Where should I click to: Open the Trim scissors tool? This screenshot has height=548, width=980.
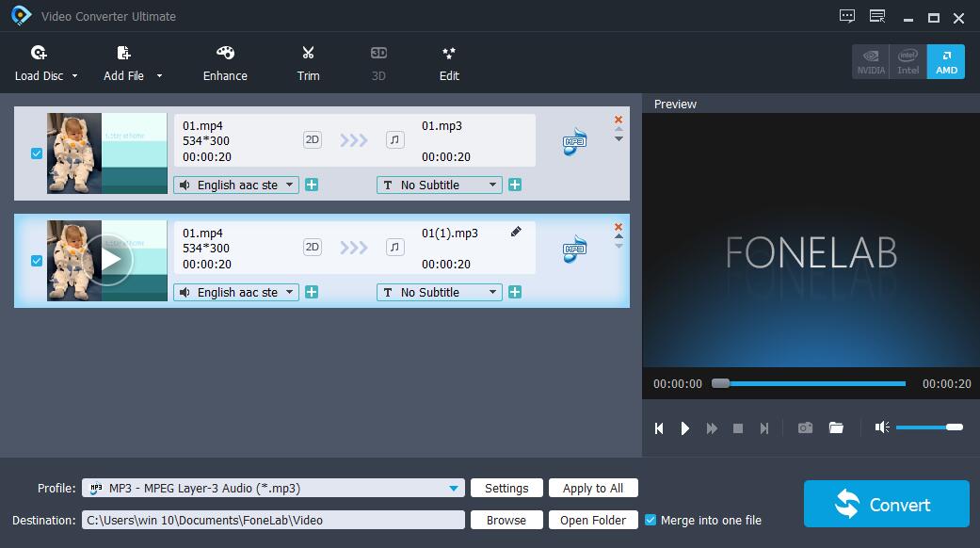click(x=308, y=63)
